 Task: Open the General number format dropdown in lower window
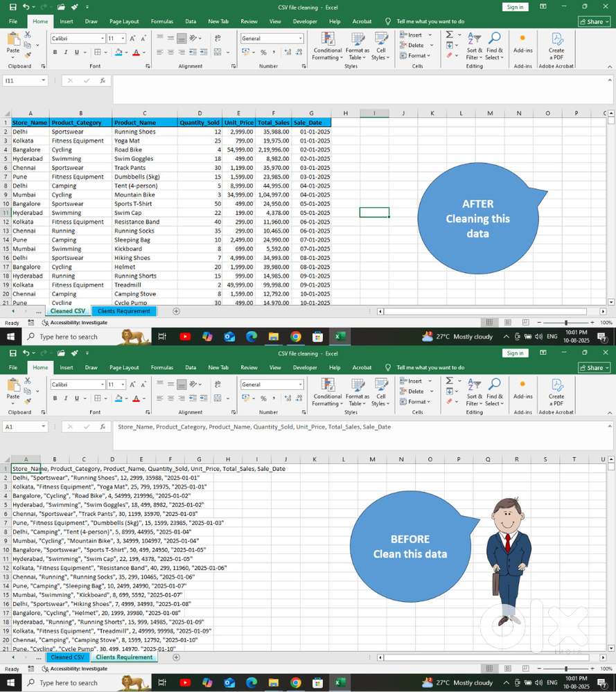point(300,384)
